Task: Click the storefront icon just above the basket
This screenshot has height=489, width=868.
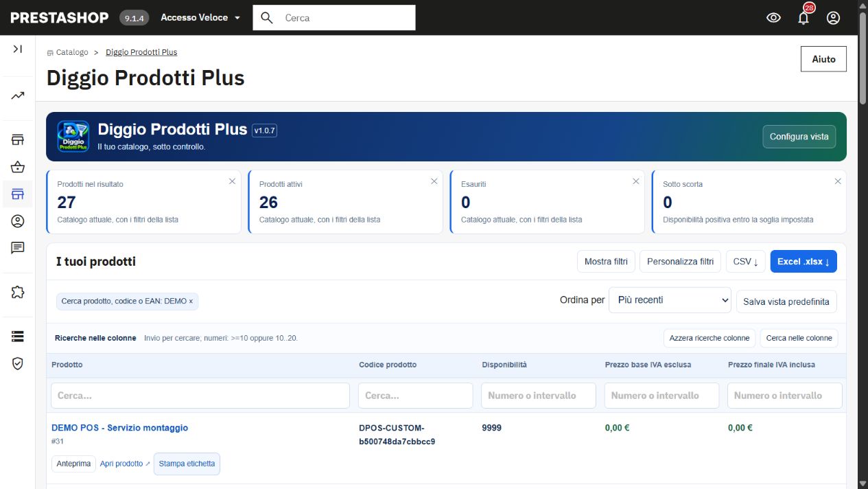Action: tap(18, 140)
